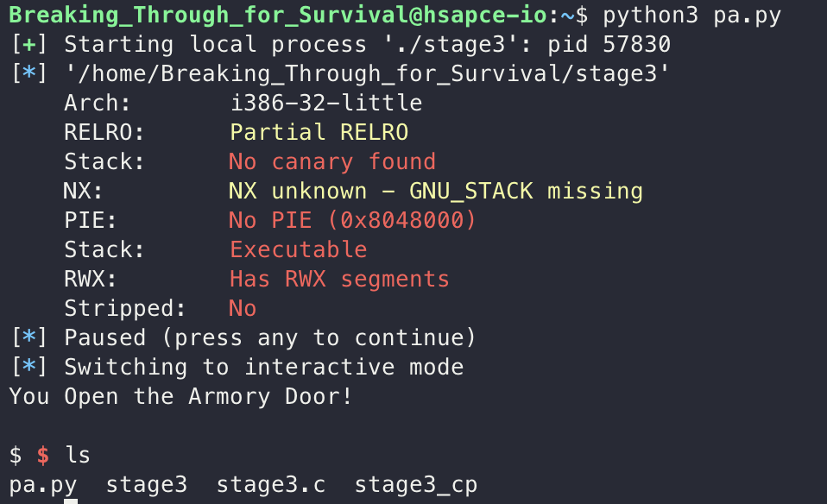Click the green username@hsapce-io prompt

pos(278,16)
